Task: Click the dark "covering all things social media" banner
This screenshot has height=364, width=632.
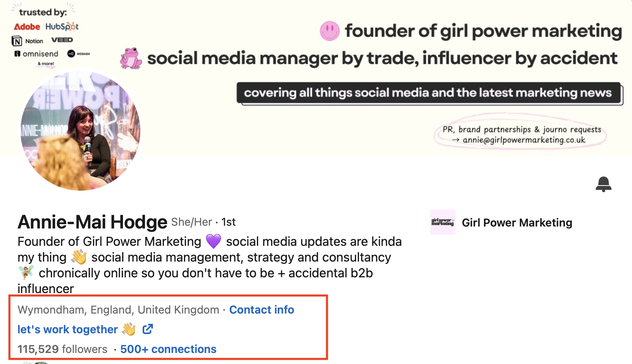Action: coord(428,93)
